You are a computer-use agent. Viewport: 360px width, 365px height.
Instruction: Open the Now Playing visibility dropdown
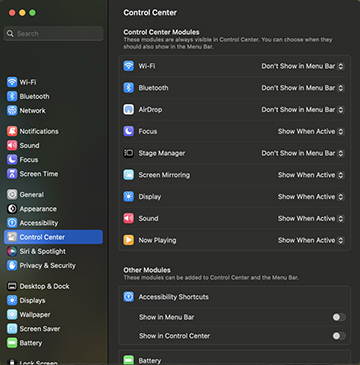311,240
